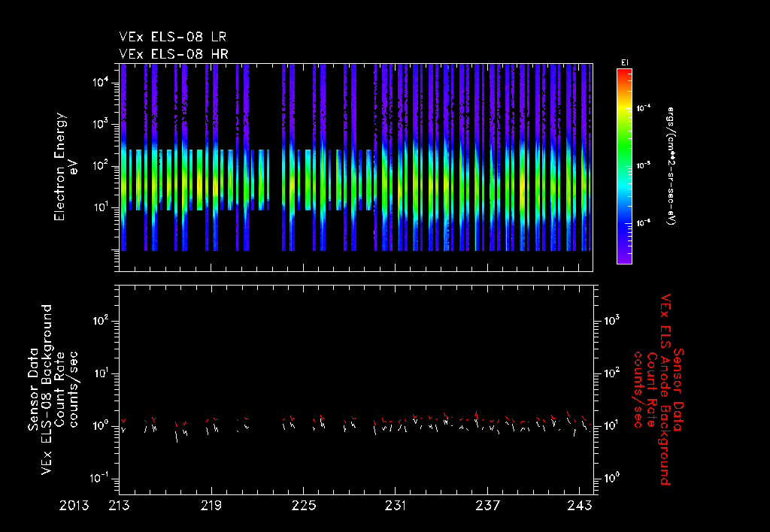This screenshot has width=770, height=532.
Task: Click day 225 on the time axis
Action: tap(304, 506)
